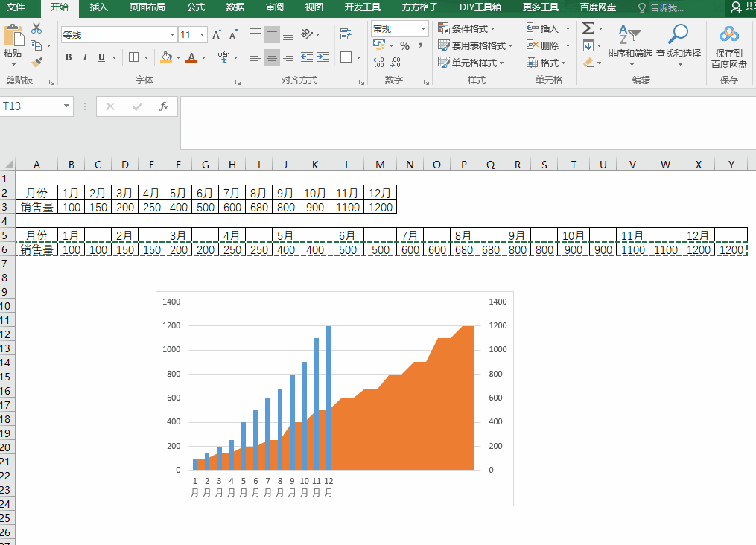Open the font size dropdown

click(202, 35)
